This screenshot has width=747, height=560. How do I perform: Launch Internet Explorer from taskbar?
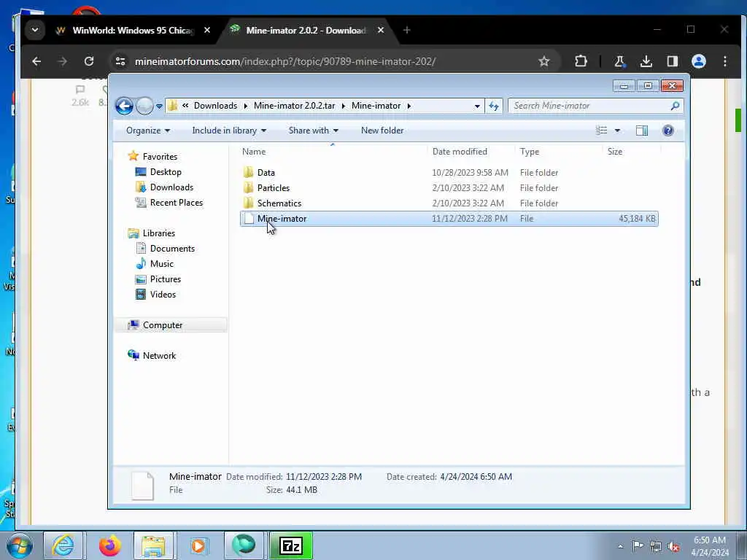pos(63,545)
